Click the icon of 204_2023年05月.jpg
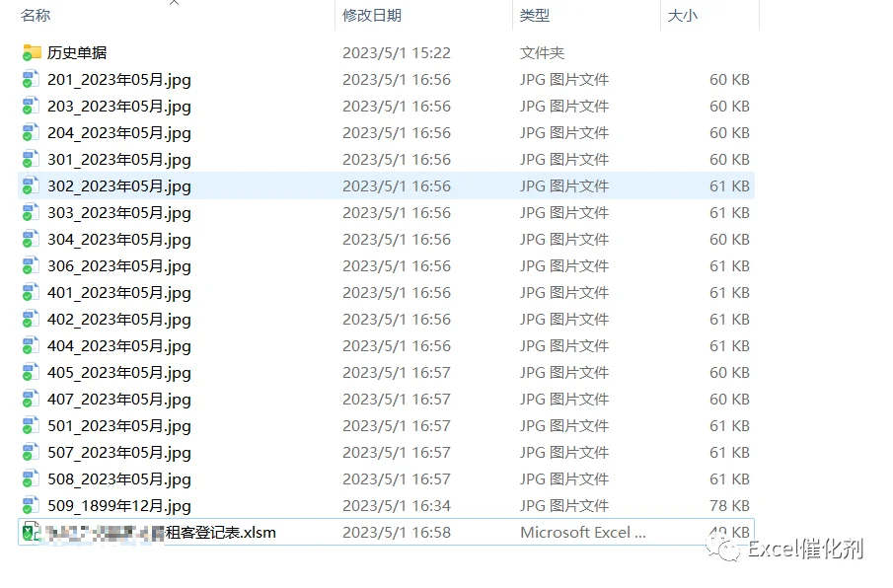This screenshot has width=893, height=588. pos(31,133)
